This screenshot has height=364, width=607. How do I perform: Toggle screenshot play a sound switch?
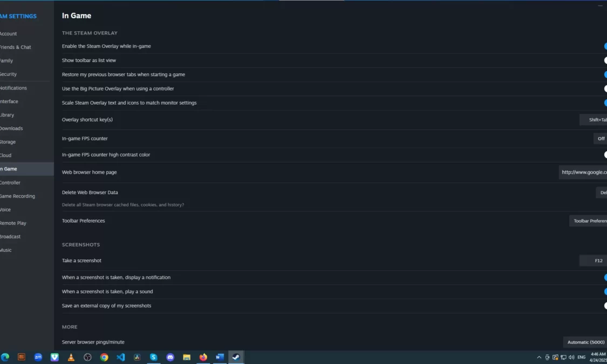tap(605, 291)
